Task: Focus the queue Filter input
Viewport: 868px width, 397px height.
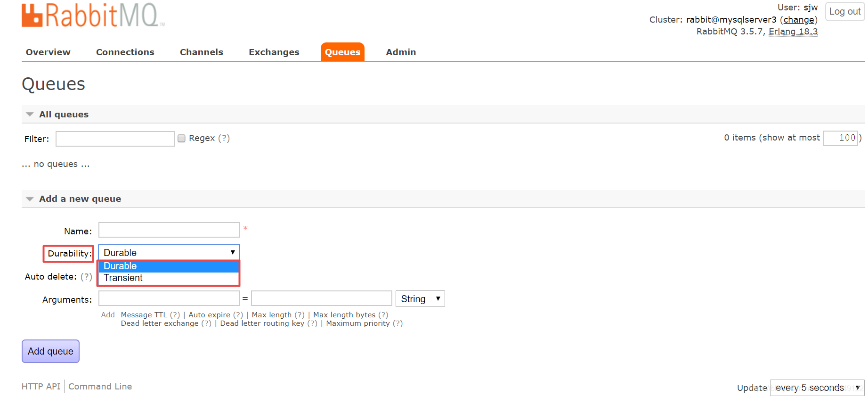Action: tap(115, 139)
